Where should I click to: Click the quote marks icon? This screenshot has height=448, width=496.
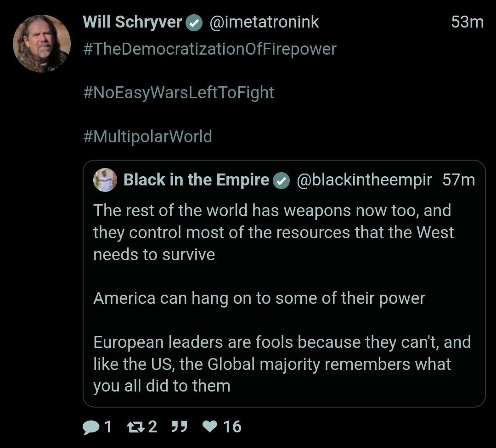[179, 427]
